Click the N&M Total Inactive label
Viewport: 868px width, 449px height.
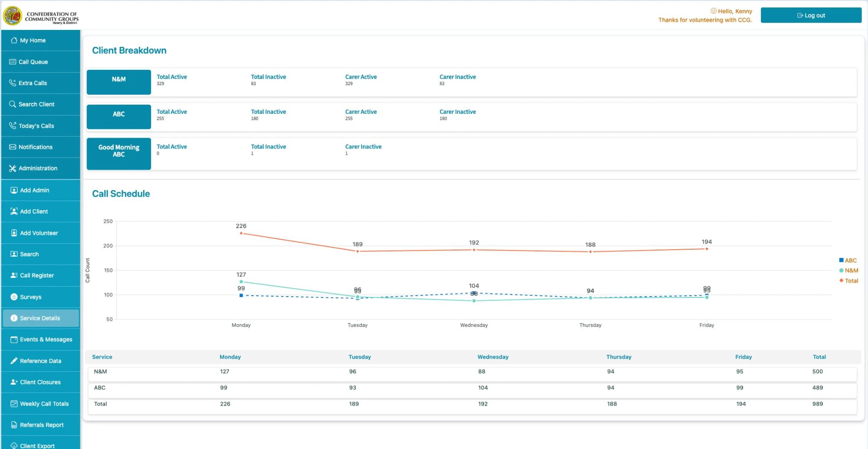coord(269,77)
